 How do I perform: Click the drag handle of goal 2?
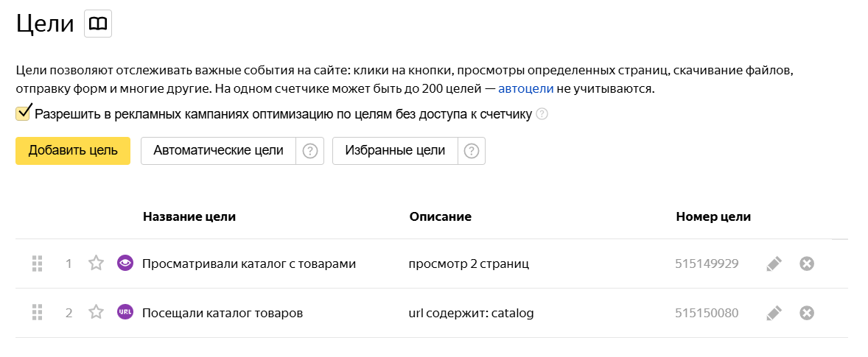pos(38,313)
